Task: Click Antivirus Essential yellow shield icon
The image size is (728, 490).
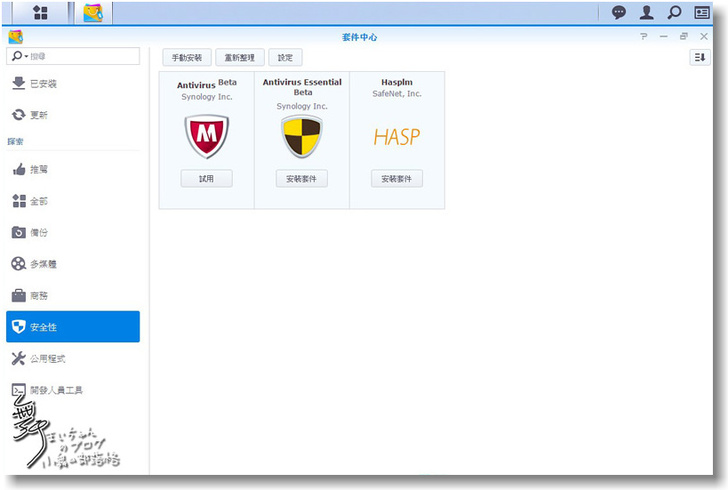Action: (302, 136)
